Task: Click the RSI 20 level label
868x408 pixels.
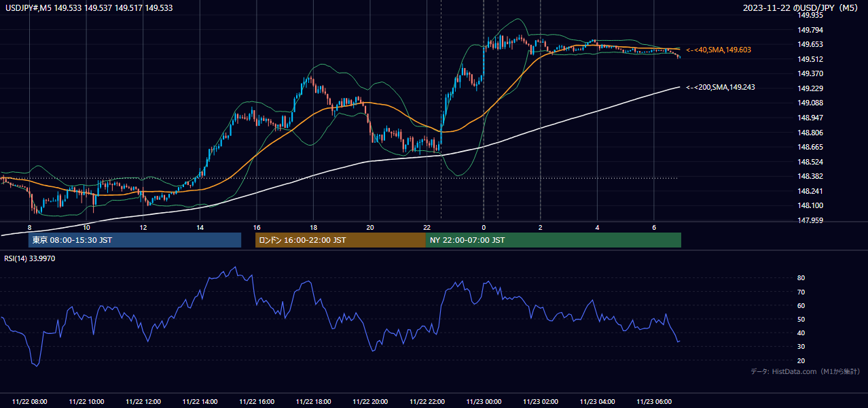Action: [x=801, y=360]
